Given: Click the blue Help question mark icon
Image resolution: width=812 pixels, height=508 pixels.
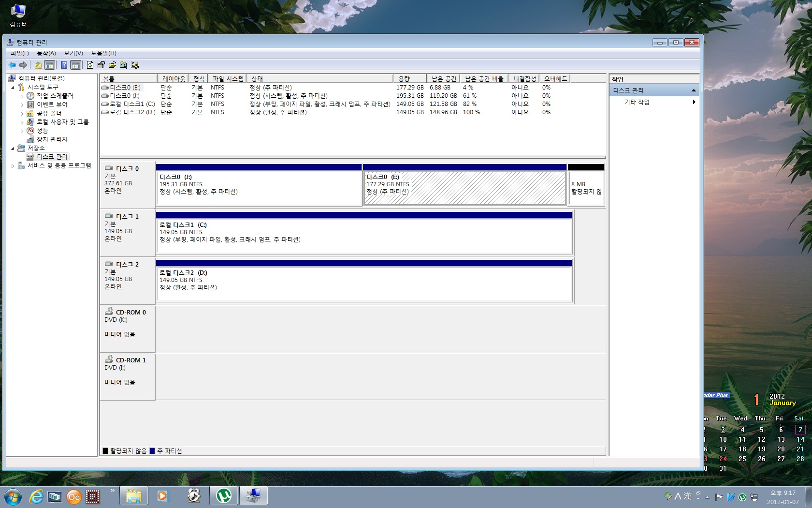Looking at the screenshot, I should coord(64,65).
